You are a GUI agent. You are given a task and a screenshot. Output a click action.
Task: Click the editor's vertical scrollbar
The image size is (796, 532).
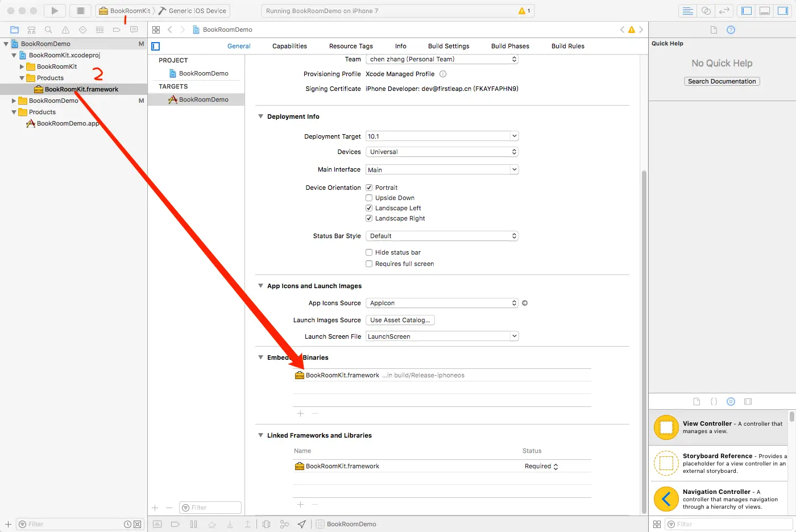coord(644,341)
